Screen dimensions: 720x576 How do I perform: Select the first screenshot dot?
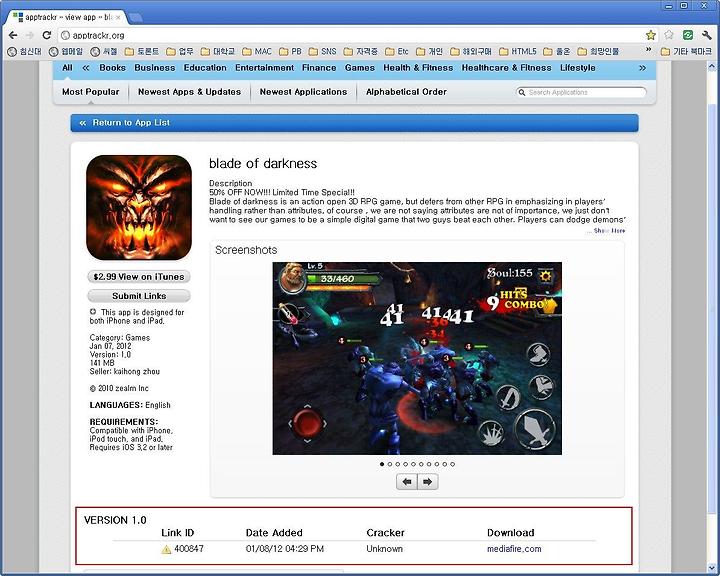(382, 464)
